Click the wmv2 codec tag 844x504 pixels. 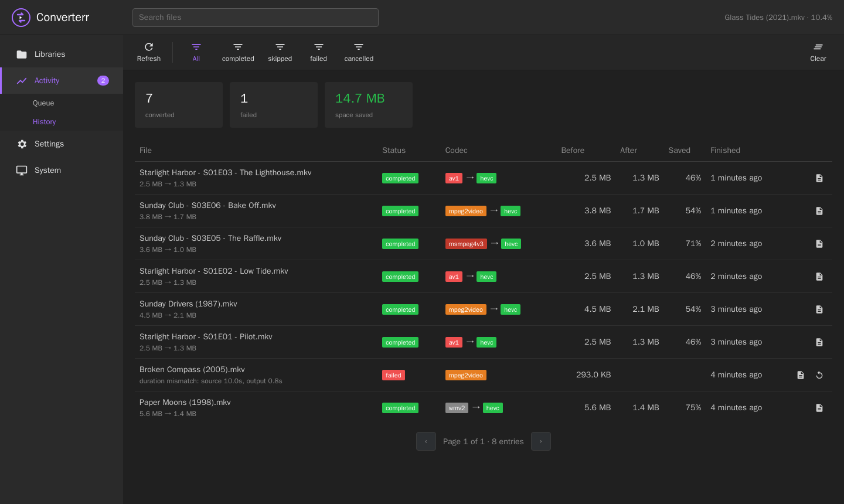point(457,408)
